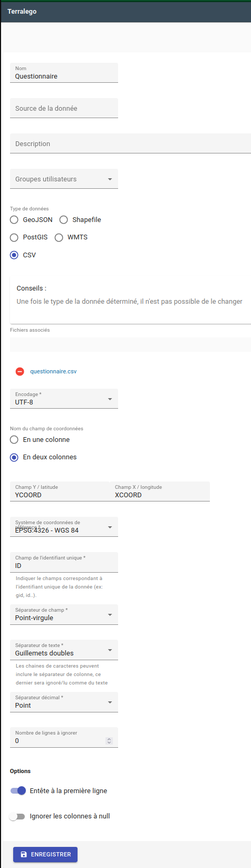Enable Ignorer les colonnes à null
The image size is (251, 868).
pos(17,816)
